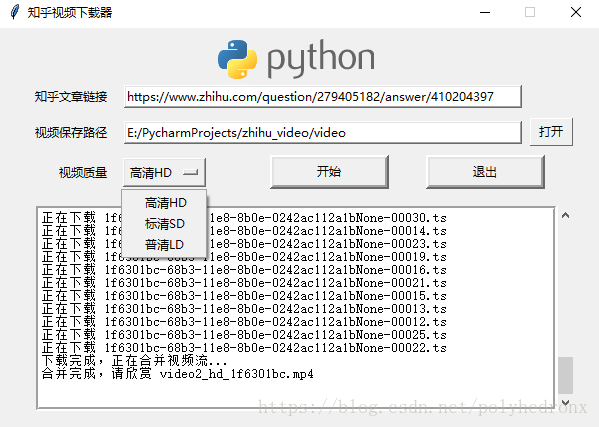Click the feather app icon in the title bar
This screenshot has height=427, width=599.
(x=15, y=12)
